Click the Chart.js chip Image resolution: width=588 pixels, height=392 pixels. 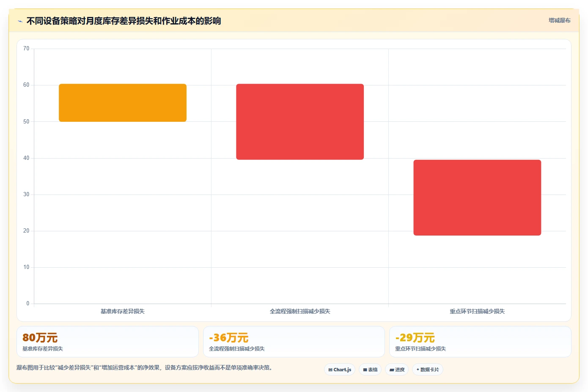(340, 370)
